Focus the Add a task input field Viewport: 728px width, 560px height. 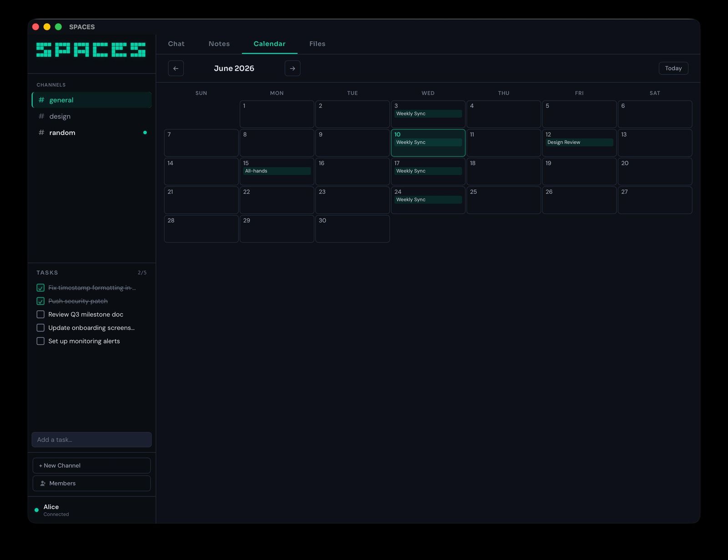91,439
